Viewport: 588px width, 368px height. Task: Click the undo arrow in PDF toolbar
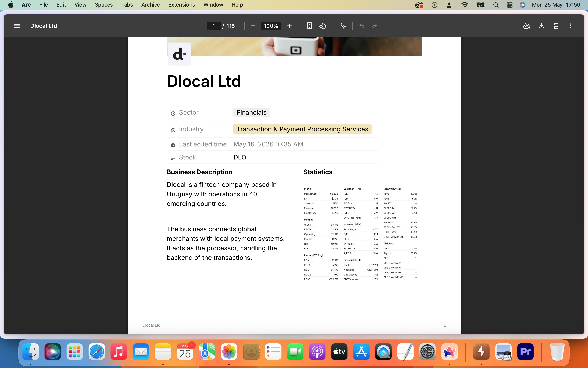click(362, 26)
